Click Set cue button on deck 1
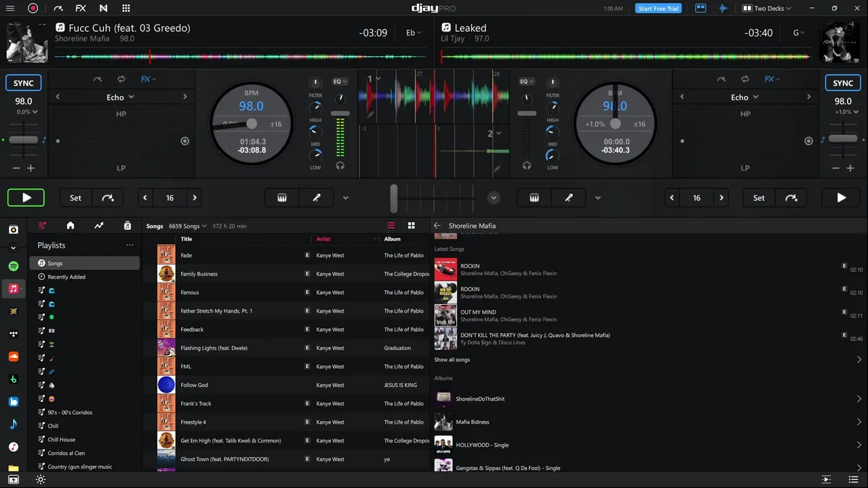This screenshot has height=488, width=868. (75, 198)
